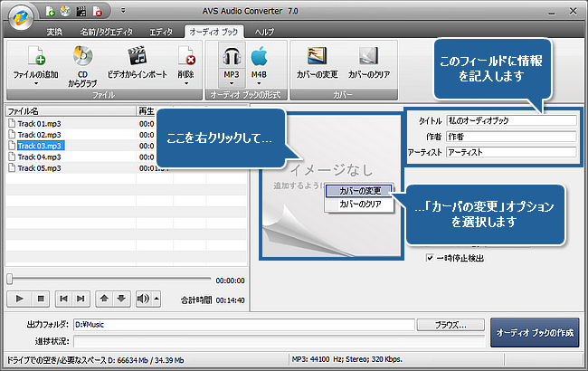Toggle the pause detection (一時停止検出) checkbox
Screen dimensions: 588x371
tap(431, 258)
